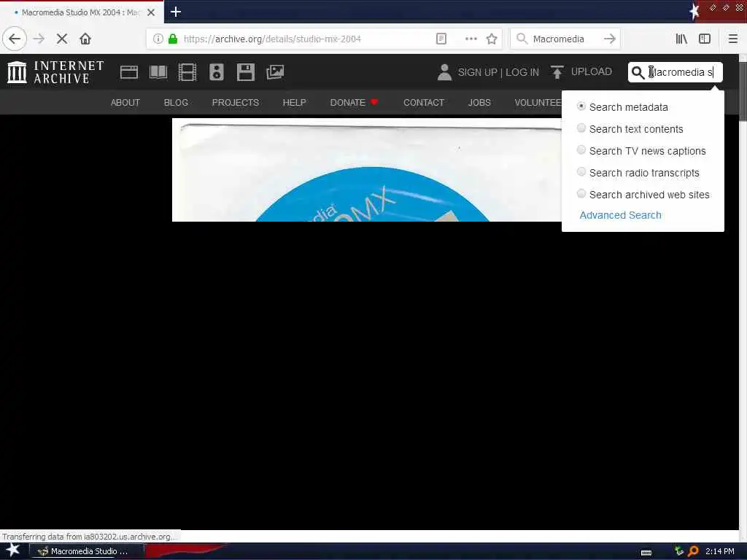Screen dimensions: 747x560
Task: Open the VOLUNTEER menu item
Action: point(538,102)
